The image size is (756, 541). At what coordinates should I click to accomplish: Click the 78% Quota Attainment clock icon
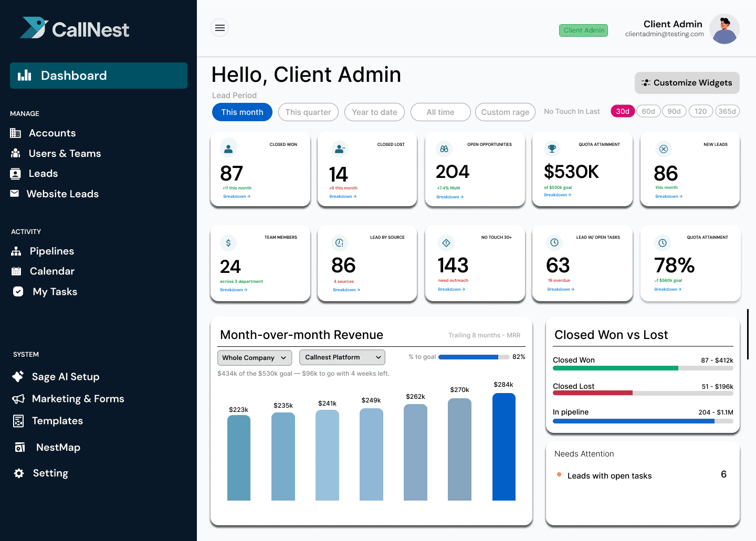663,243
